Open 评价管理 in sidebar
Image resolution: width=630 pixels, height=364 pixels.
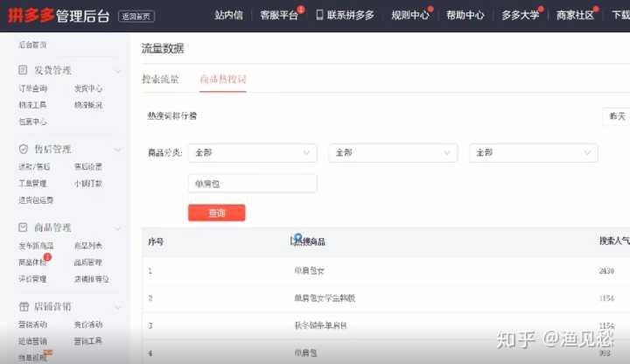[32, 279]
